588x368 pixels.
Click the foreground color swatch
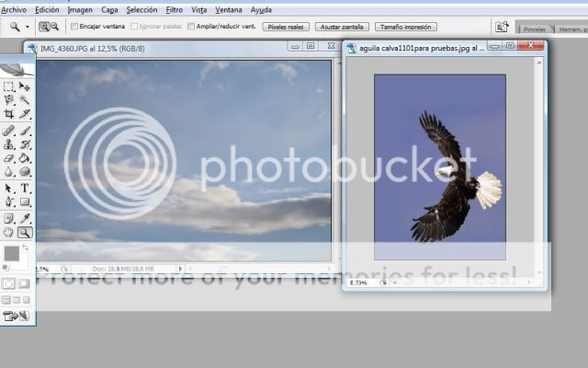tap(12, 254)
